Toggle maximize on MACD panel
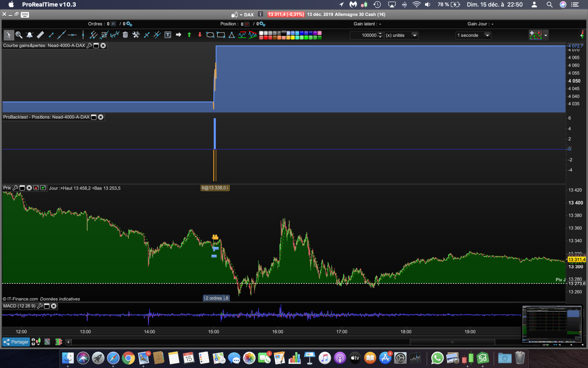 coord(47,306)
